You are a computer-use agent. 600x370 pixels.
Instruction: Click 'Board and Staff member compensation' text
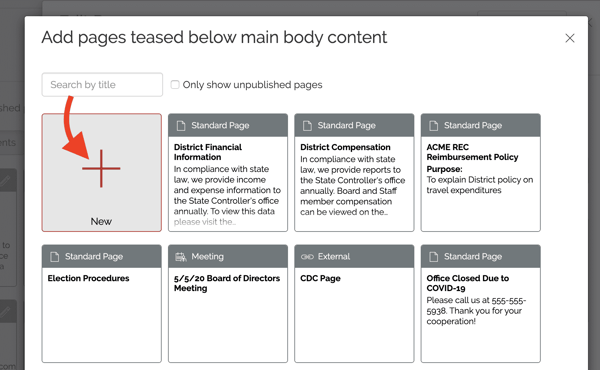(348, 196)
